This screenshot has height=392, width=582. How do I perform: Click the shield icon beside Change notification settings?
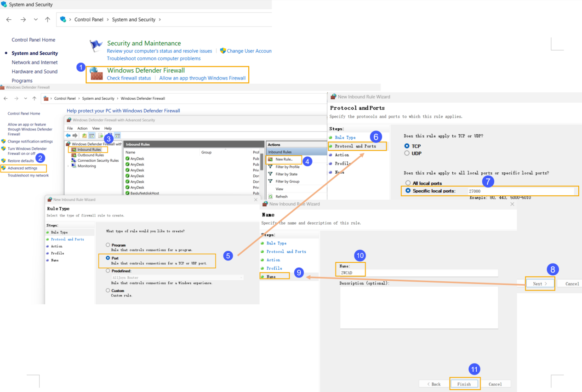tap(4, 142)
